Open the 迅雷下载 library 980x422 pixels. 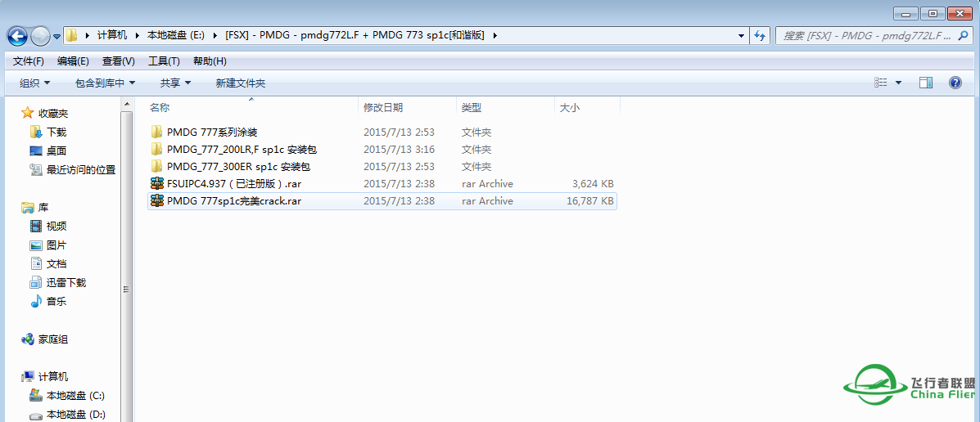point(66,282)
